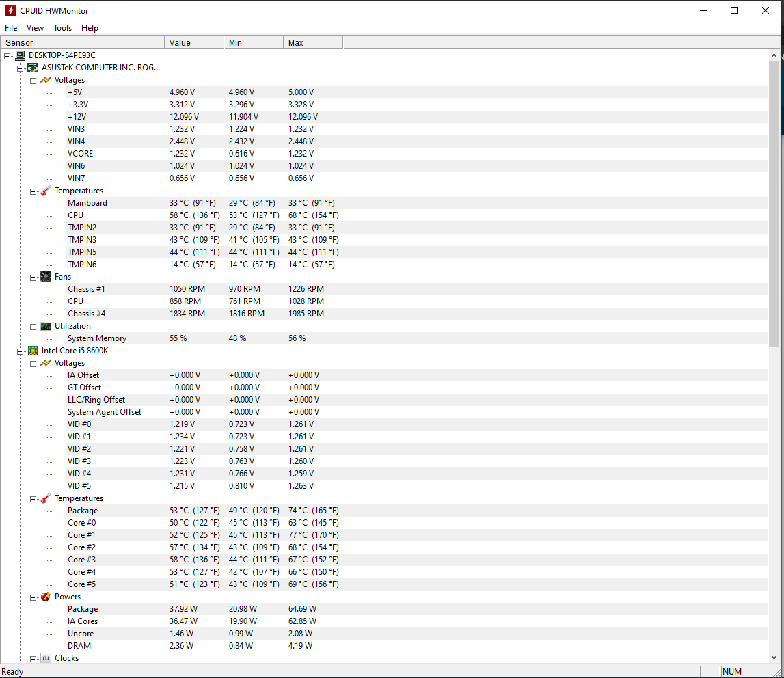This screenshot has width=784, height=678.
Task: Click the Min column header
Action: point(254,42)
